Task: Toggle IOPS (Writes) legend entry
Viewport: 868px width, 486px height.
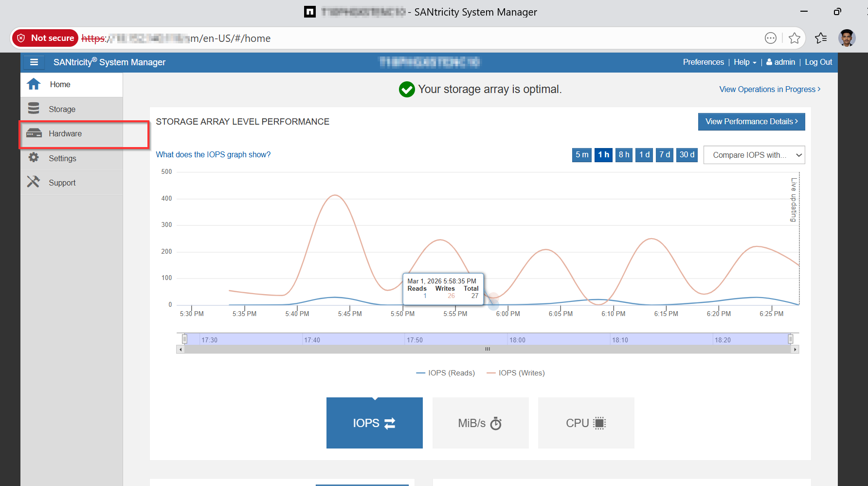Action: coord(516,373)
